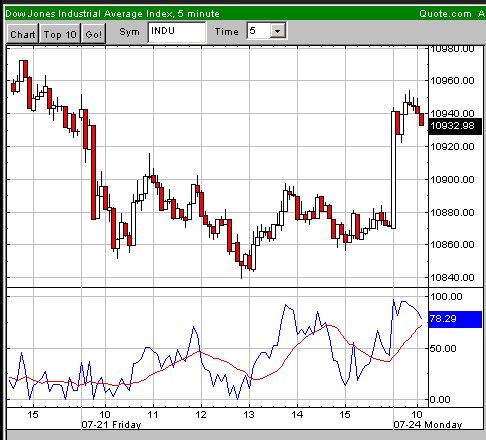Click the 50.00 oscillator axis label
This screenshot has height=440, width=486.
pos(443,349)
